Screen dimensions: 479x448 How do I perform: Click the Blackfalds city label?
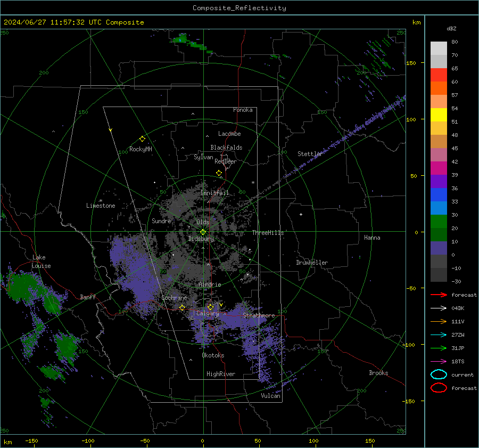click(226, 148)
